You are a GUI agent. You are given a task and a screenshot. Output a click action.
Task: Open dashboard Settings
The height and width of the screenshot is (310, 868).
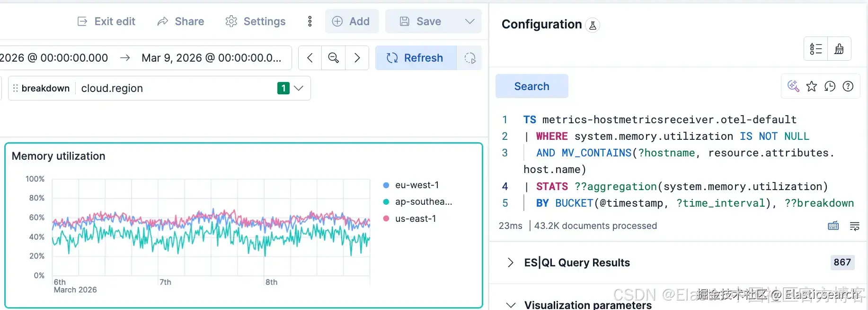256,21
